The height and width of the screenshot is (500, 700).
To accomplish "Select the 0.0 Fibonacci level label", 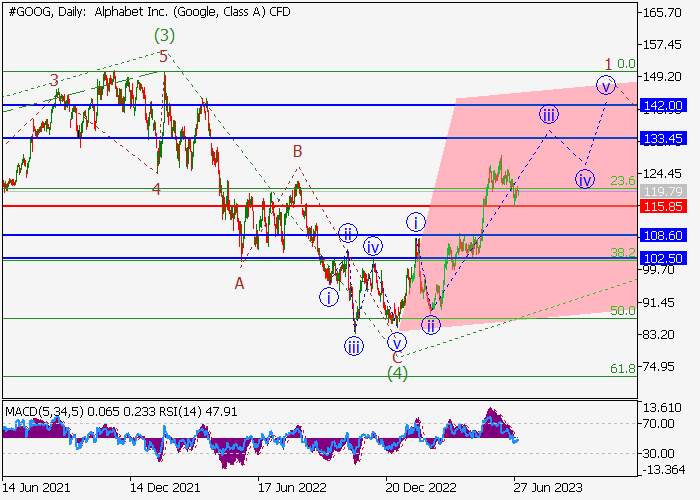I will 626,64.
